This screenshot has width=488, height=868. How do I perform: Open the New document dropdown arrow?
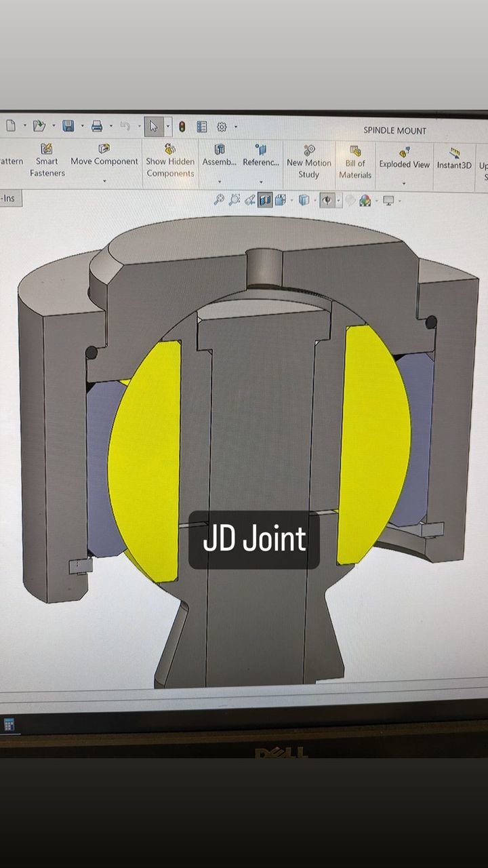pos(25,125)
